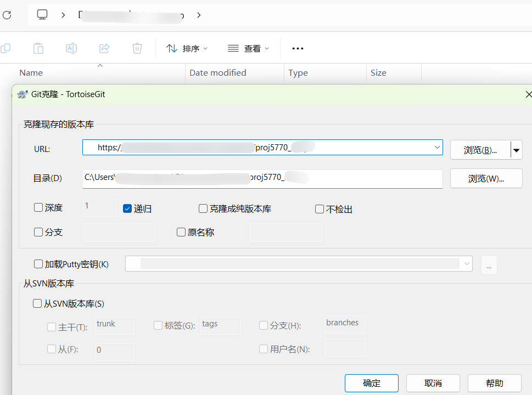Screen dimensions: 532x395
Task: Enable the 克隆成纯版本库 option
Action: (203, 208)
